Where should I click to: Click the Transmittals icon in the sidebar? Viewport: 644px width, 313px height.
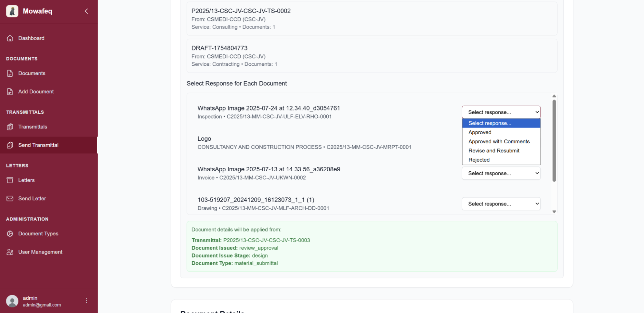click(x=10, y=127)
